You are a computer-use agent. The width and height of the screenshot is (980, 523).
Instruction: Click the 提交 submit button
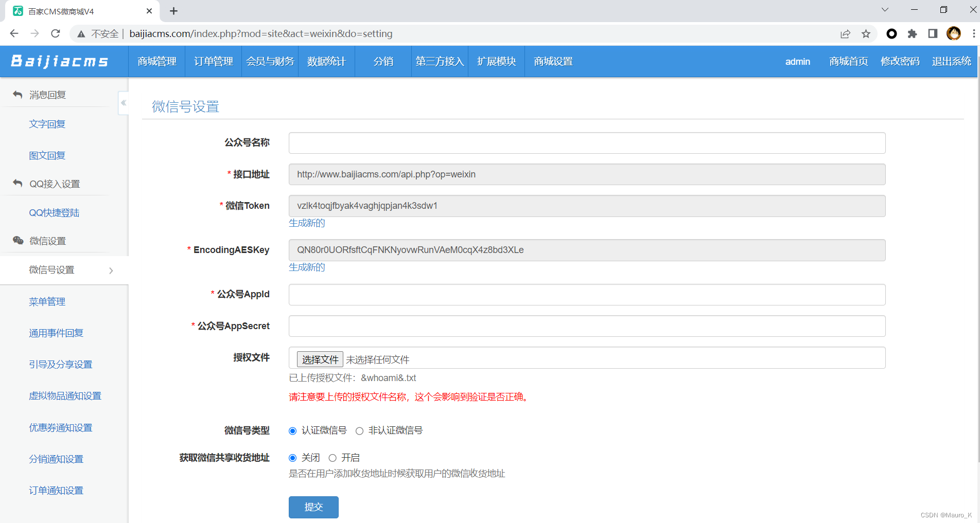(313, 507)
